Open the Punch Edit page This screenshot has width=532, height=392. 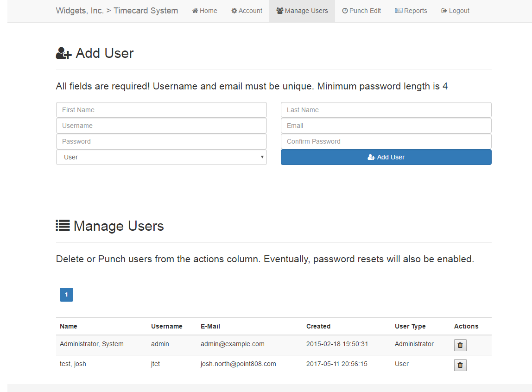[361, 11]
